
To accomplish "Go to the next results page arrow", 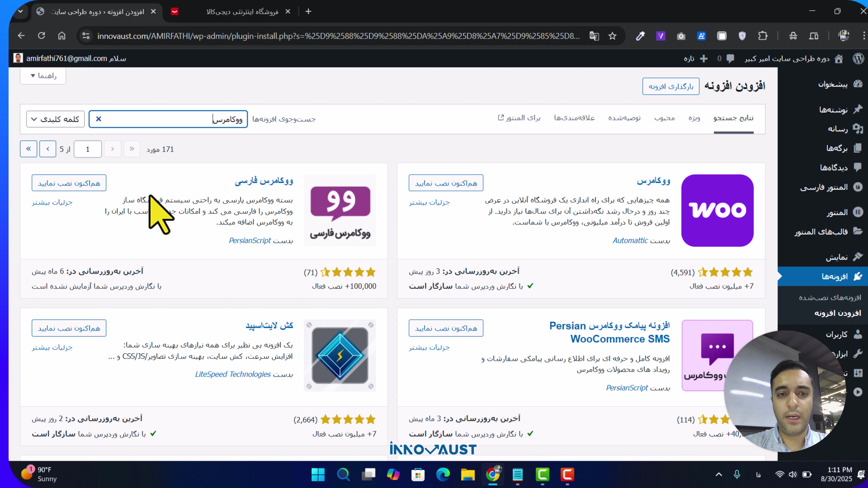I will [48, 149].
